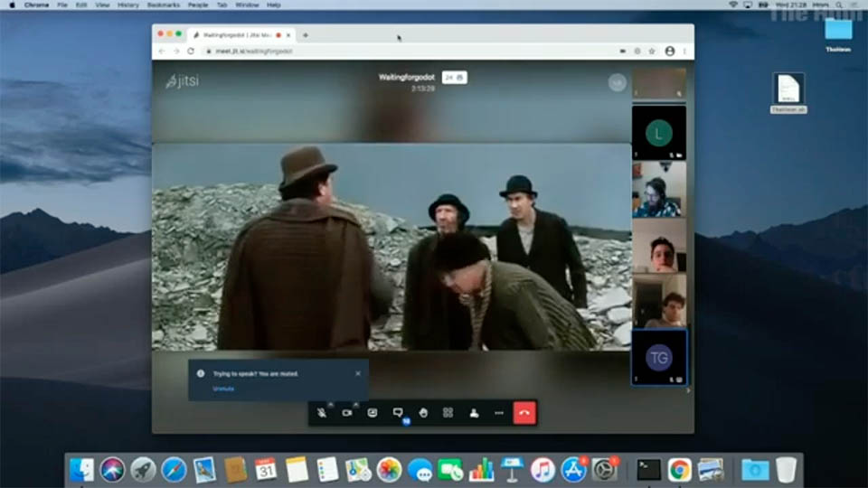868x488 pixels.
Task: Open Reminders from the dock
Action: click(x=327, y=470)
